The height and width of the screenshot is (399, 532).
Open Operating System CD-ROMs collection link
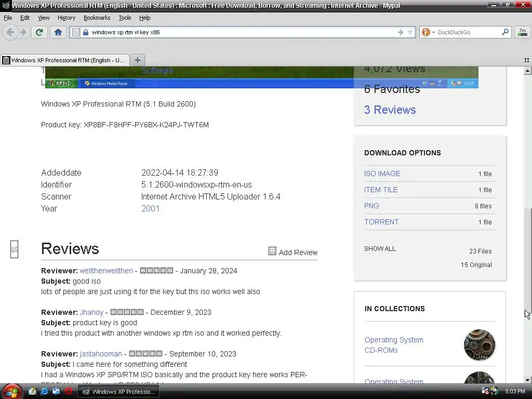[x=394, y=345]
